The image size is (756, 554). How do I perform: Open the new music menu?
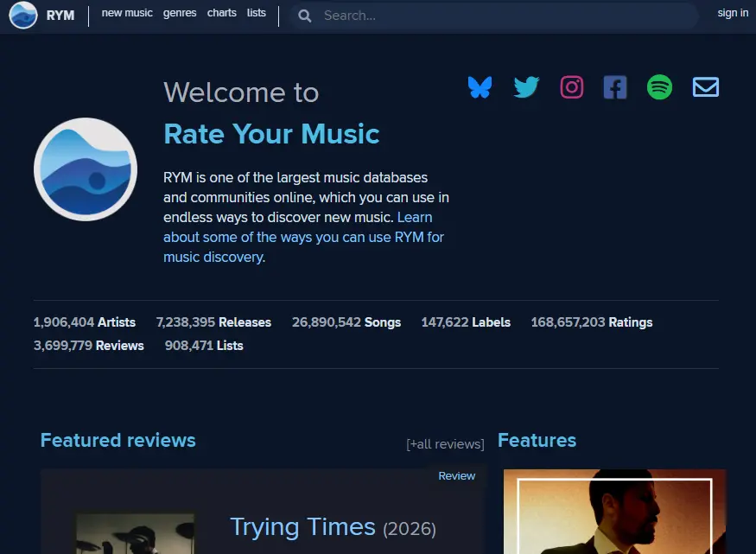(127, 13)
